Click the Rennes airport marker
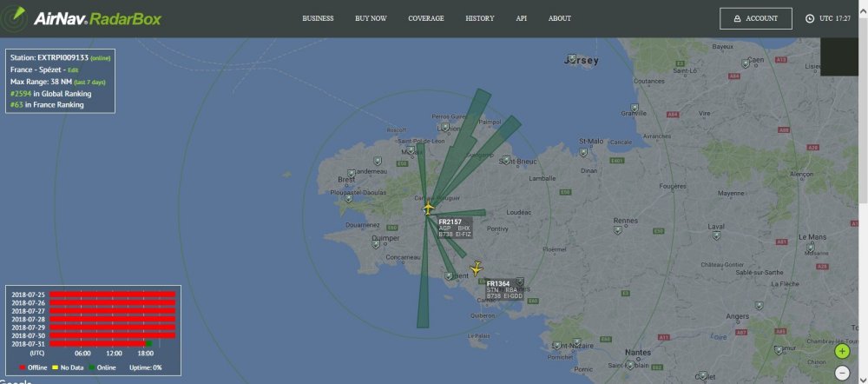 (x=617, y=230)
